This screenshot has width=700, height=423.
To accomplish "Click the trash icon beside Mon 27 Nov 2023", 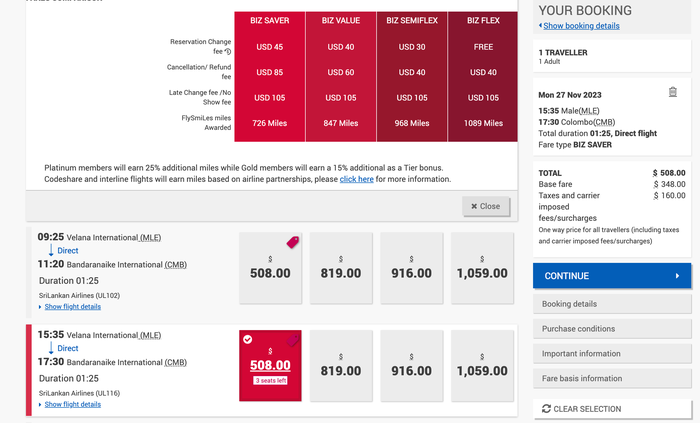I will (x=673, y=92).
